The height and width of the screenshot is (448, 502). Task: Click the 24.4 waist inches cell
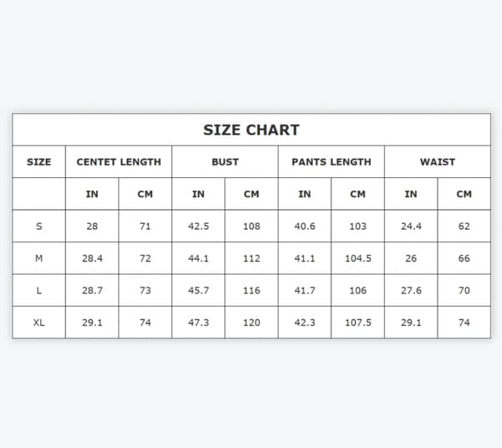pos(411,226)
